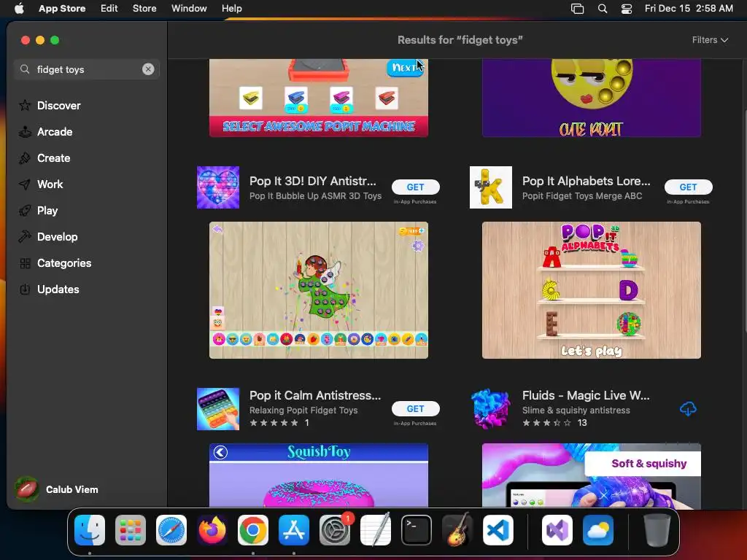
Task: Open the cloud weather app in the Dock
Action: point(598,529)
